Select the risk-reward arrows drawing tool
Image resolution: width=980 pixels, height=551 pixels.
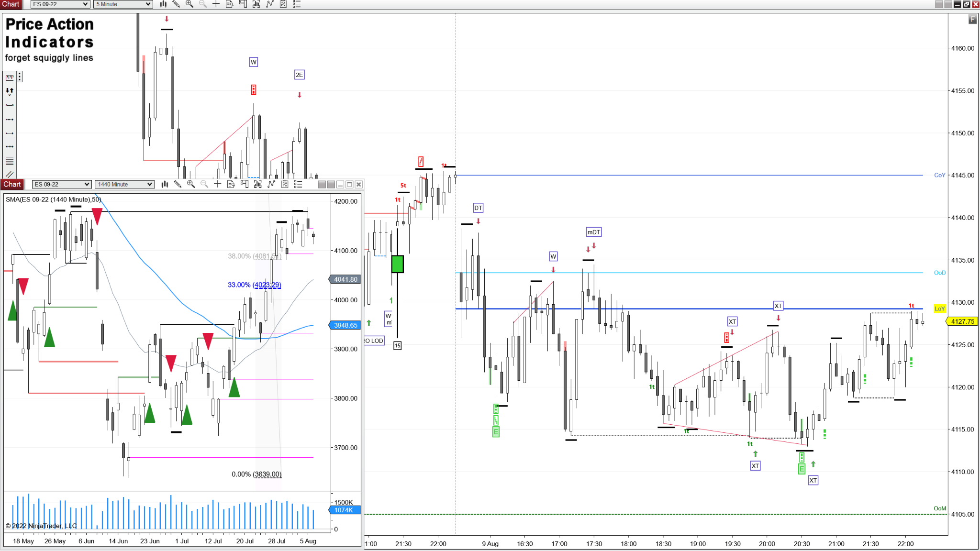[x=10, y=91]
